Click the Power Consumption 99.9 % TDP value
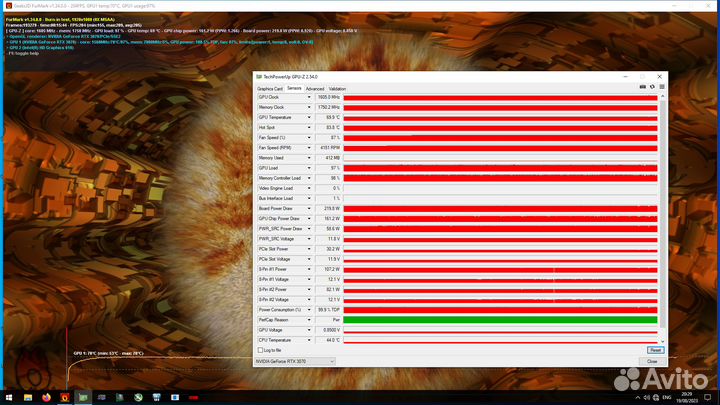 click(x=328, y=310)
